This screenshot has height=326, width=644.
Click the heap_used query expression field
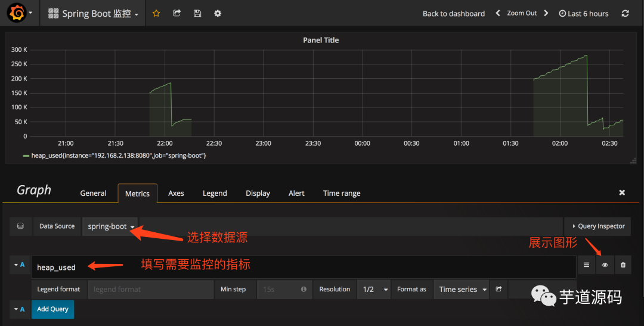tap(304, 267)
